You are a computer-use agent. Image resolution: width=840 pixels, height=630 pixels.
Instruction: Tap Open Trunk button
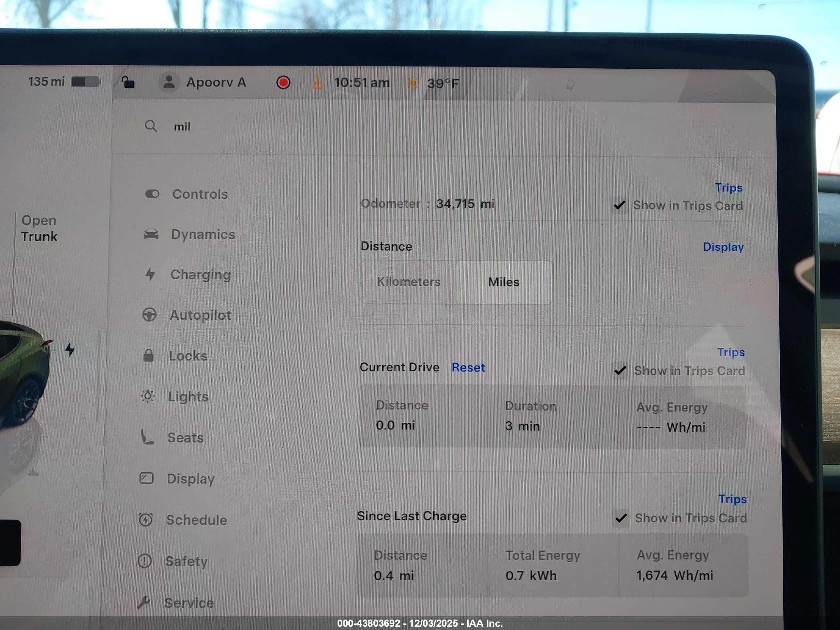pyautogui.click(x=39, y=228)
